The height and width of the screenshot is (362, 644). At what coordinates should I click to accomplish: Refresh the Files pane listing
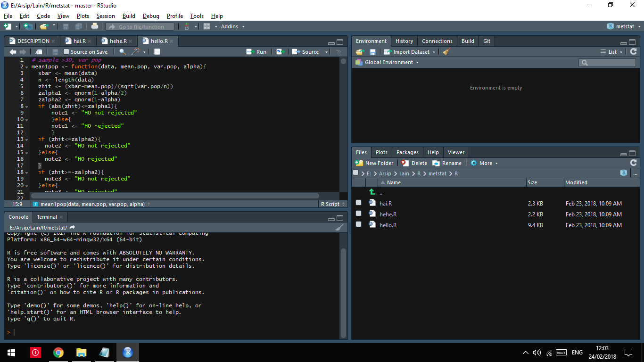coord(633,163)
